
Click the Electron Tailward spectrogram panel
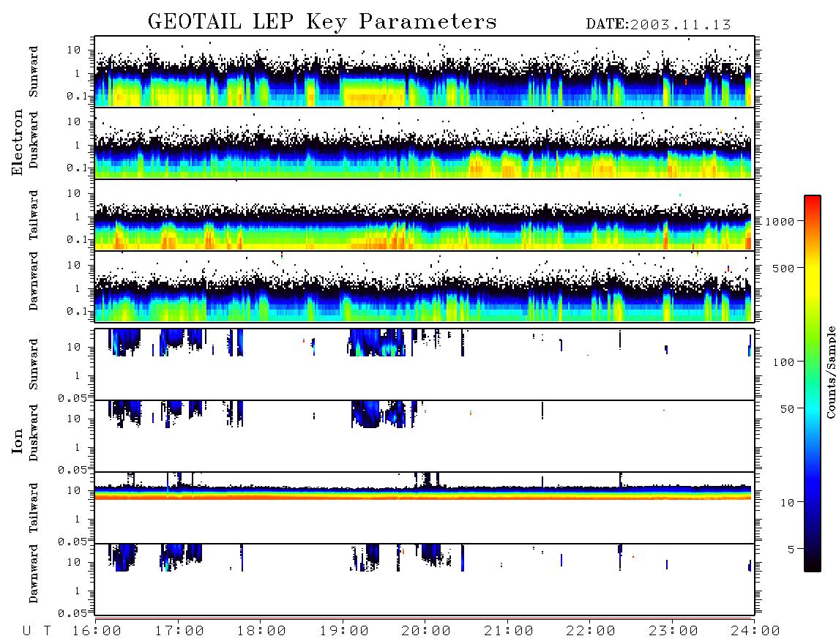(425, 215)
